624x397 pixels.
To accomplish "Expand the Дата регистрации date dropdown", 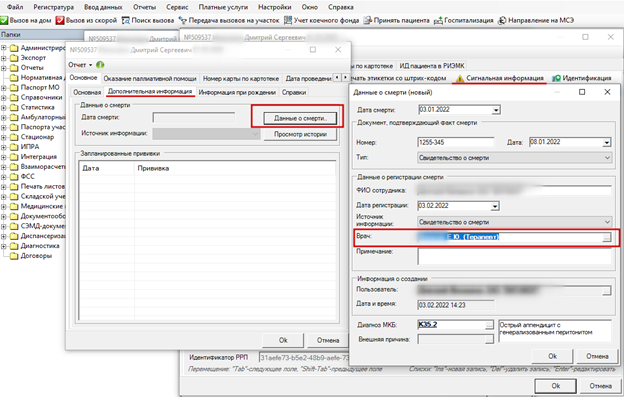I will click(x=495, y=206).
